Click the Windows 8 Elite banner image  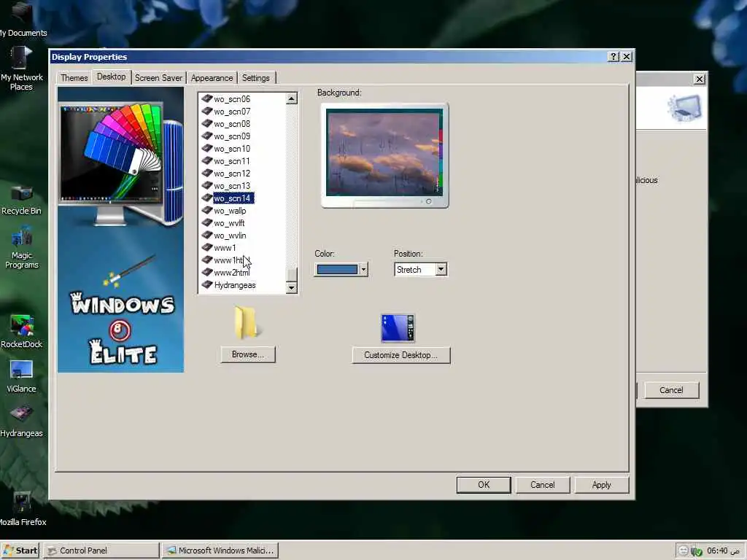120,230
